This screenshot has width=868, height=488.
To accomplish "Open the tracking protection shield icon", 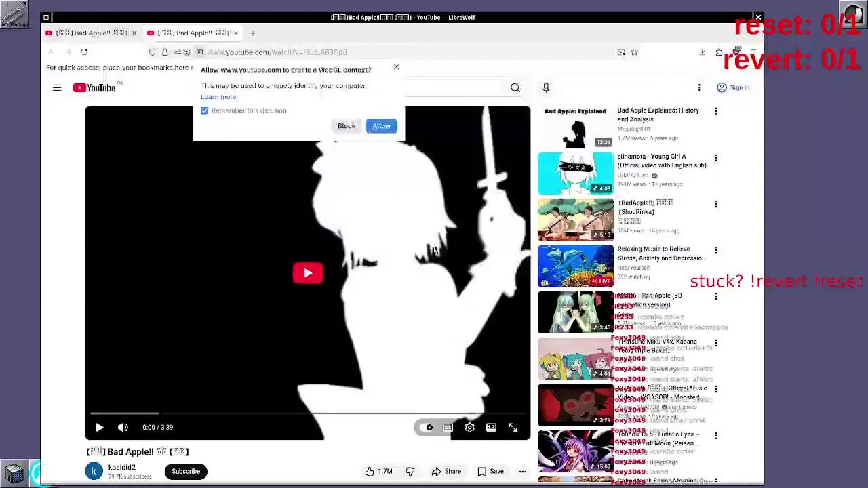I will pyautogui.click(x=152, y=52).
